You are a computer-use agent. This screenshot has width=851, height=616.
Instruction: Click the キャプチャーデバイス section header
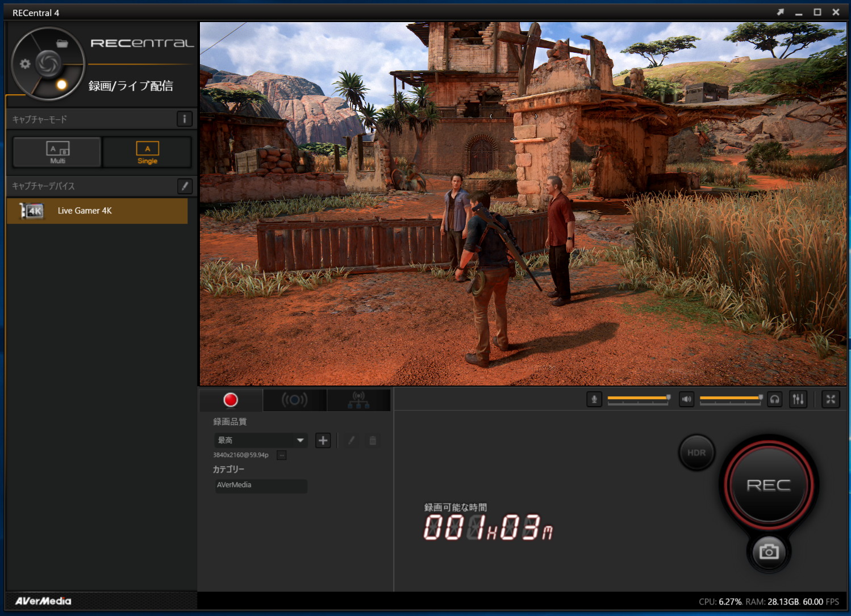pos(44,186)
